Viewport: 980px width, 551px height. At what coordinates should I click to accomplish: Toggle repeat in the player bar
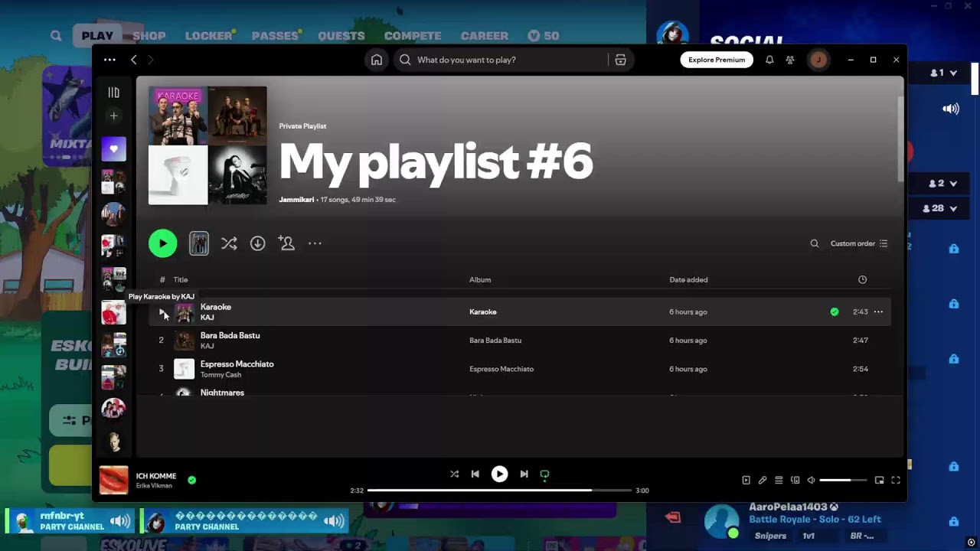point(544,474)
